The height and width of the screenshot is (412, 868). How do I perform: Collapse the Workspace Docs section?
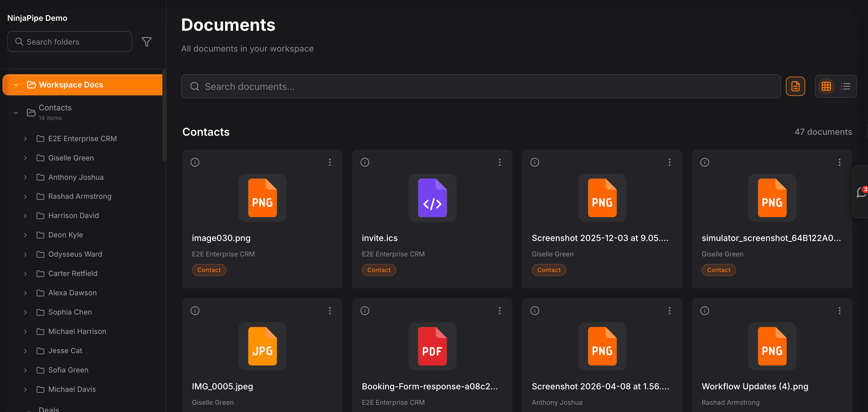click(x=16, y=84)
